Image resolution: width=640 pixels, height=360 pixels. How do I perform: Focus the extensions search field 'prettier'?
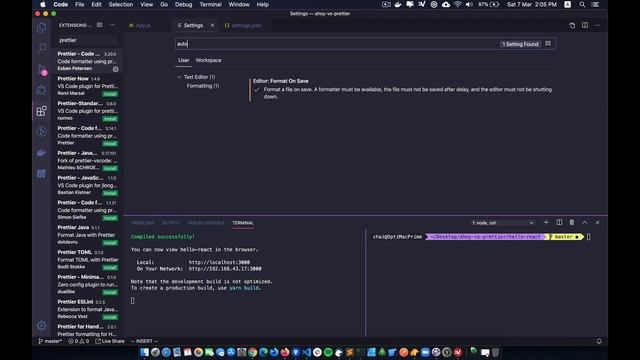87,40
